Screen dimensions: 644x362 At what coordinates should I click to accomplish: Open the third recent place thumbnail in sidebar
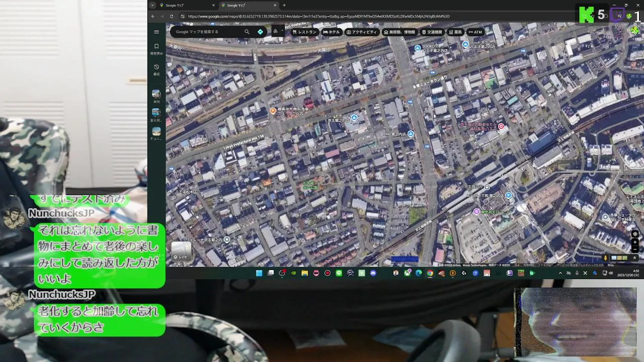click(156, 131)
